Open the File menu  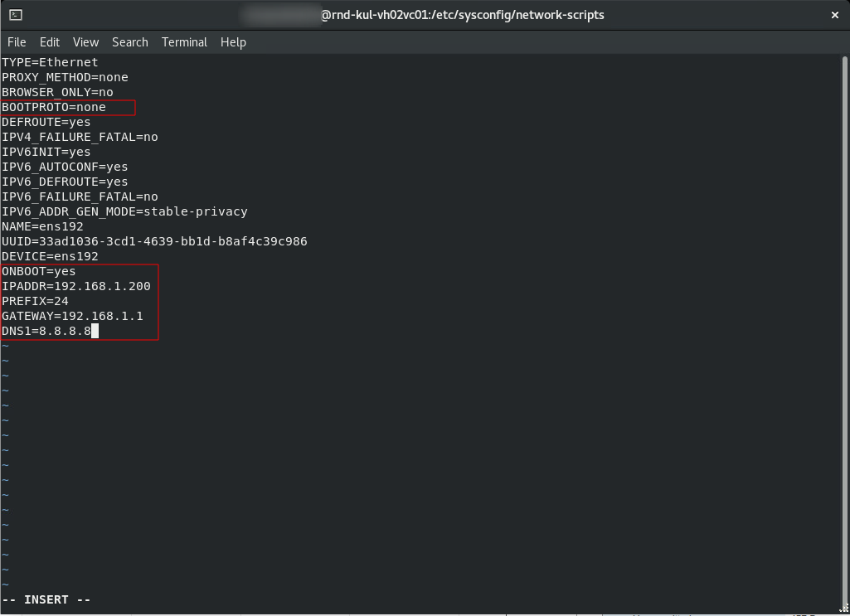[x=16, y=42]
